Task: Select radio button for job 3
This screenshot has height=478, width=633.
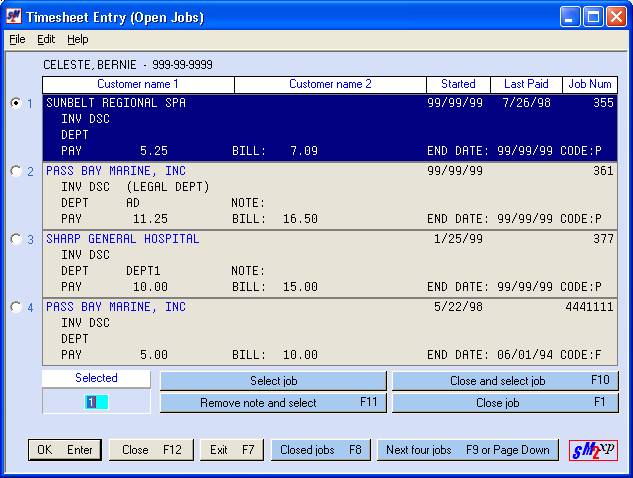Action: pyautogui.click(x=16, y=239)
